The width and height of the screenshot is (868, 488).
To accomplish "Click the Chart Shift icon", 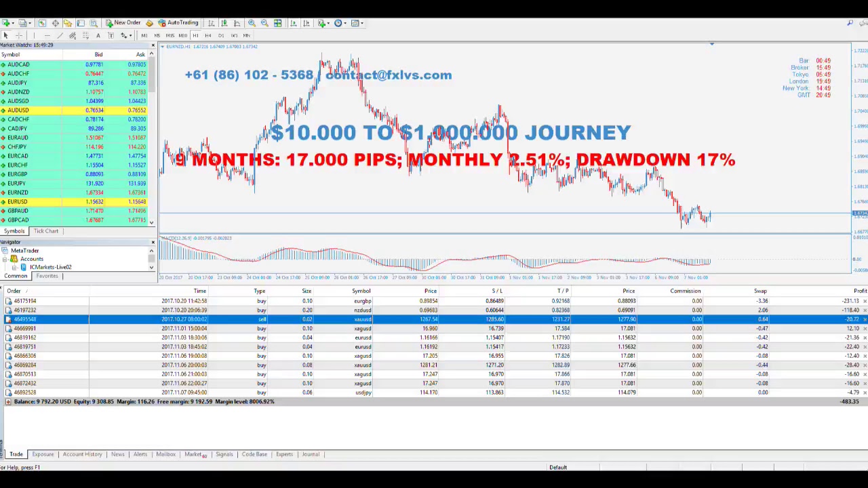I will pos(307,23).
